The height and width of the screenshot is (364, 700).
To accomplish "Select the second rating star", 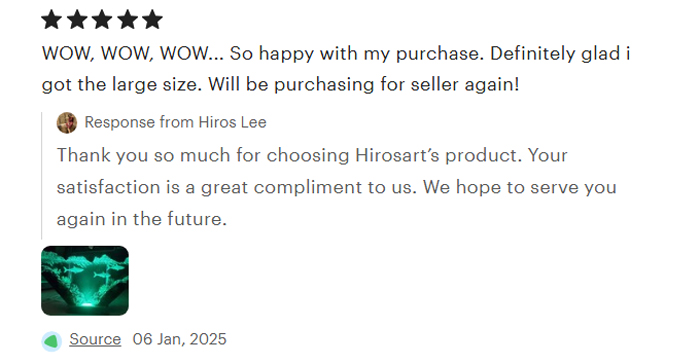I will [77, 20].
